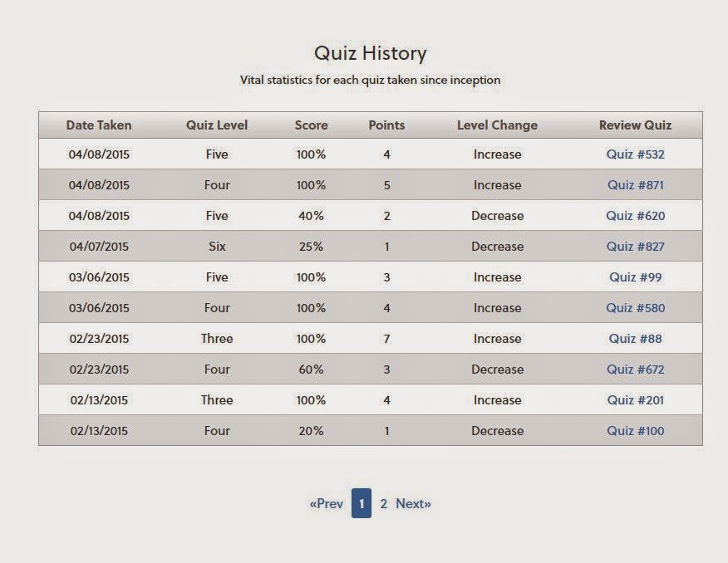Viewport: 728px width, 563px height.
Task: Review Quiz #88
Action: click(635, 339)
